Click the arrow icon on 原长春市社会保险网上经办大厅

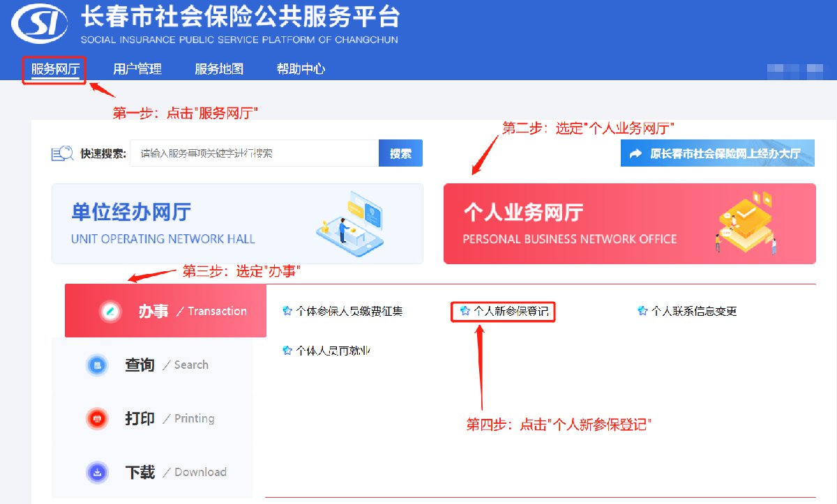[x=635, y=154]
